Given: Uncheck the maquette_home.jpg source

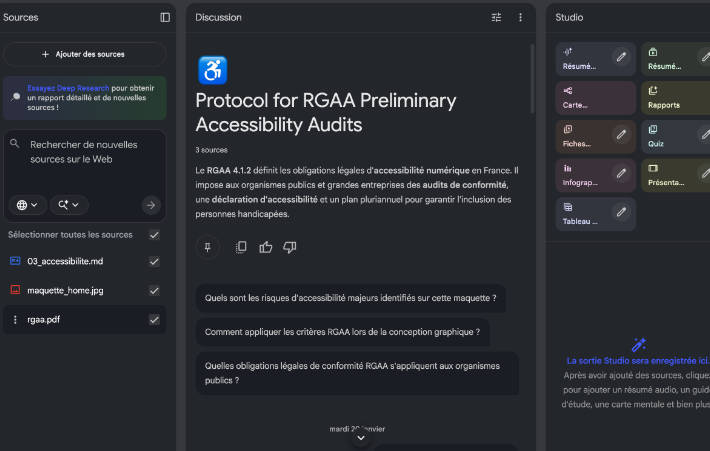Looking at the screenshot, I should (x=154, y=290).
